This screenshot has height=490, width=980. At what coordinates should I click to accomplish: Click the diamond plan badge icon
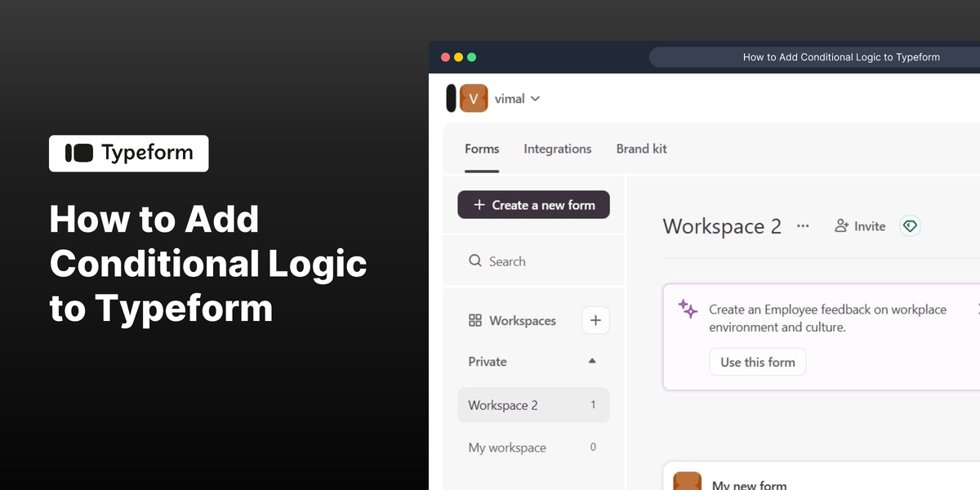[x=910, y=225]
